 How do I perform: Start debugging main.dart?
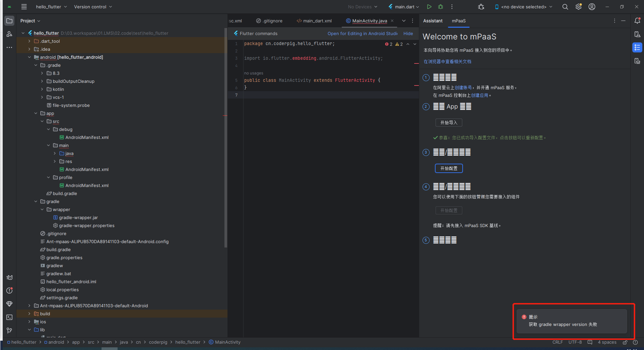click(x=441, y=7)
